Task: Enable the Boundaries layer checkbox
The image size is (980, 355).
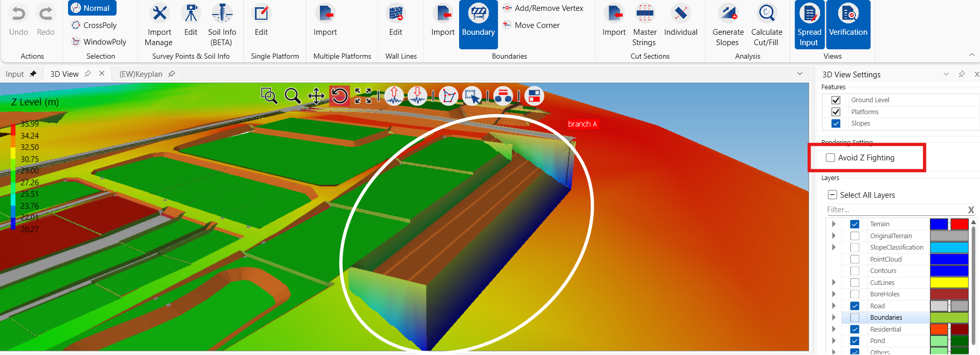Action: coord(854,318)
